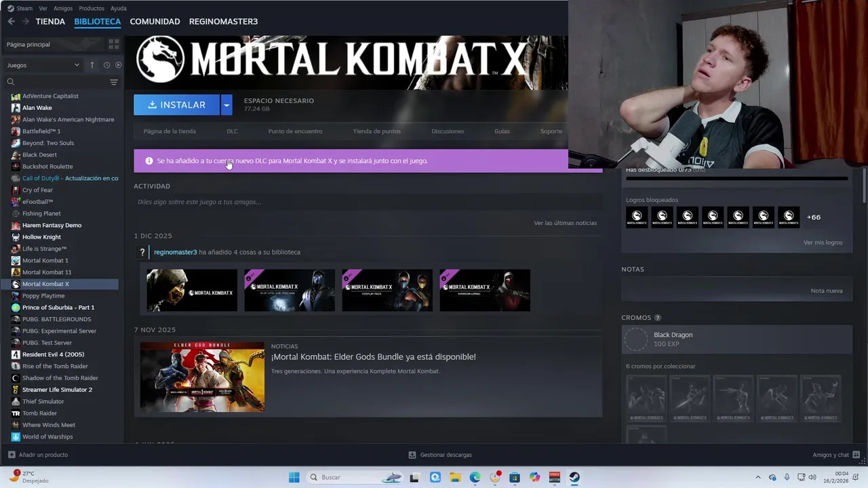Open the Amigos menu
868x488 pixels.
tap(63, 8)
